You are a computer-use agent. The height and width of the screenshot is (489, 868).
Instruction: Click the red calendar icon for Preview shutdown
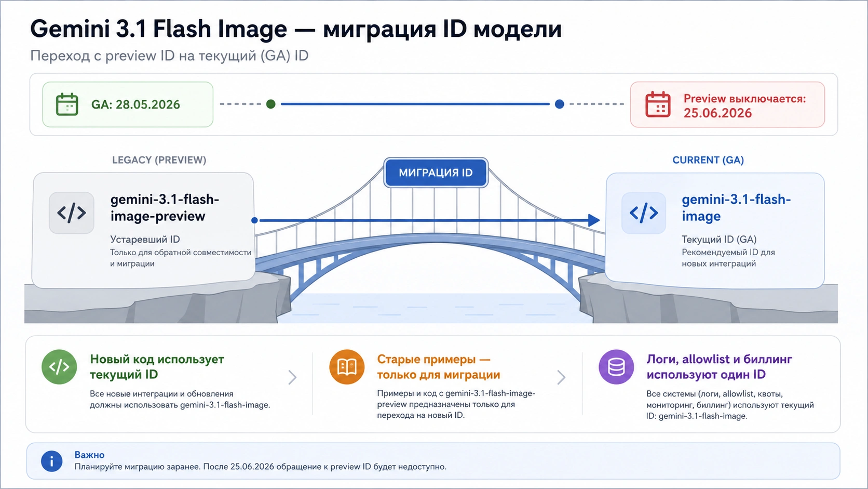pyautogui.click(x=658, y=104)
